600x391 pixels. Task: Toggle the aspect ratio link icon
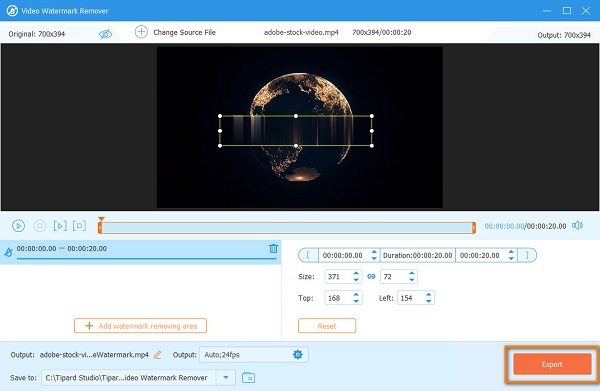pyautogui.click(x=371, y=276)
